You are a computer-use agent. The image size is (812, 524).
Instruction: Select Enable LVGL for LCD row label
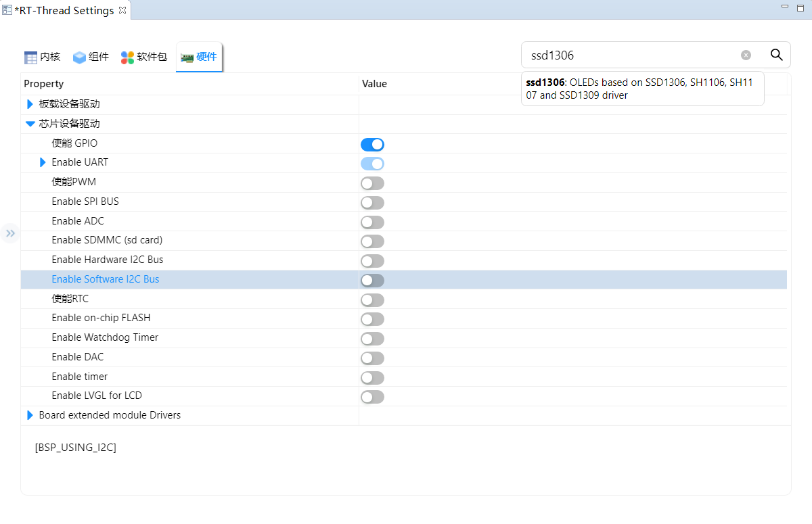click(x=97, y=396)
